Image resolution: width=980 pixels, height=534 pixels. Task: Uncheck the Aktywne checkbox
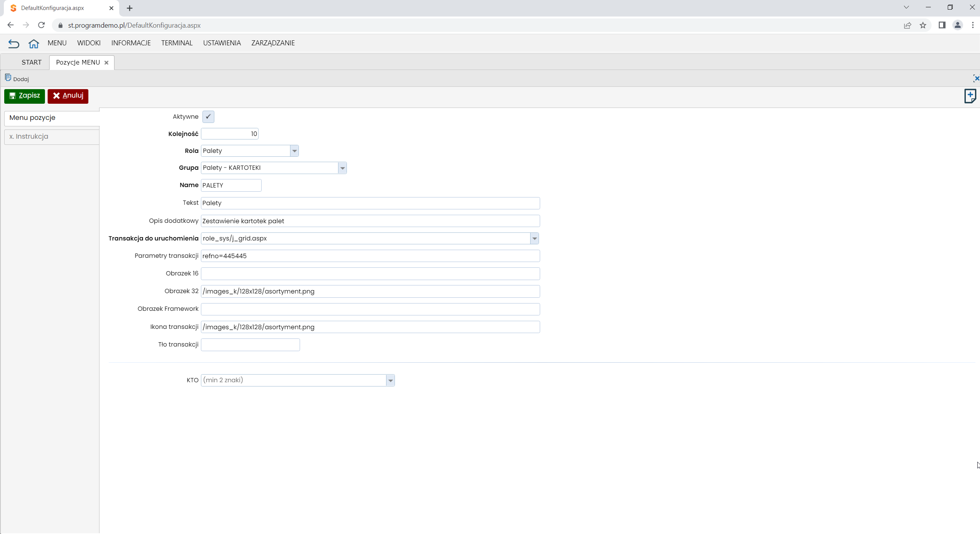click(208, 117)
